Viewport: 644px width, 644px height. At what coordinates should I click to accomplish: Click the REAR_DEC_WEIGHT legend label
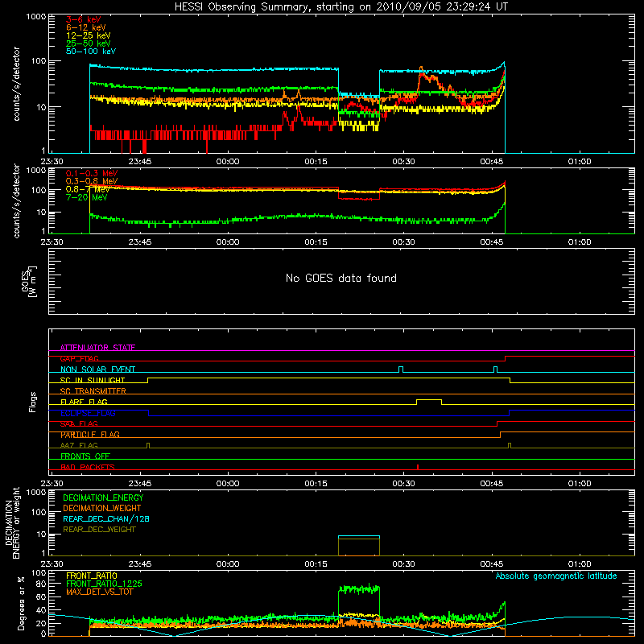click(x=99, y=530)
